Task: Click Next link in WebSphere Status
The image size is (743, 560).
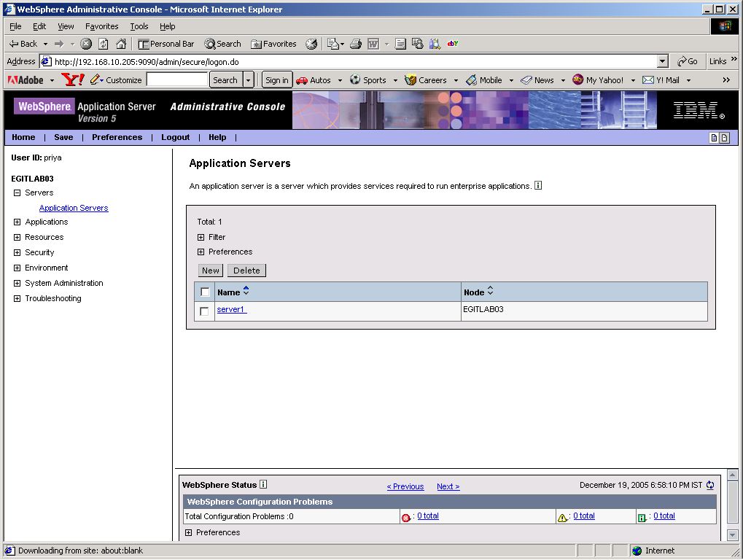Action: tap(448, 486)
